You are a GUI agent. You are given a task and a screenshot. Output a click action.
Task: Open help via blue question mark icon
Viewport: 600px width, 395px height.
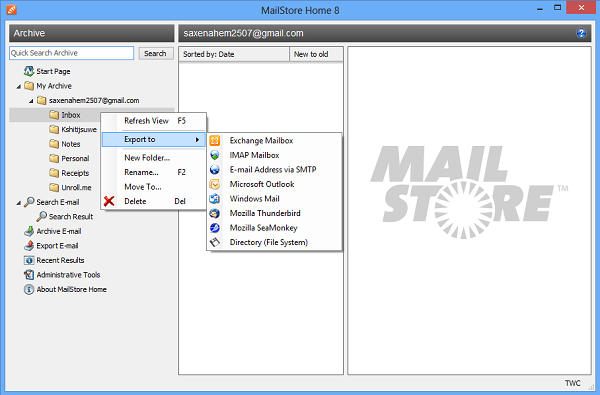(x=581, y=33)
